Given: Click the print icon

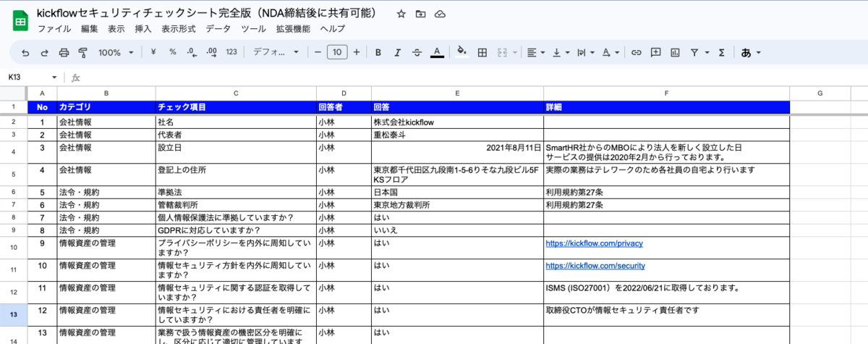Looking at the screenshot, I should [x=64, y=52].
